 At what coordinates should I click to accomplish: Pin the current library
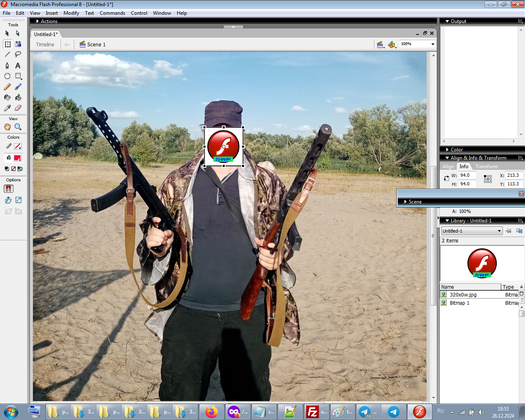coord(509,231)
